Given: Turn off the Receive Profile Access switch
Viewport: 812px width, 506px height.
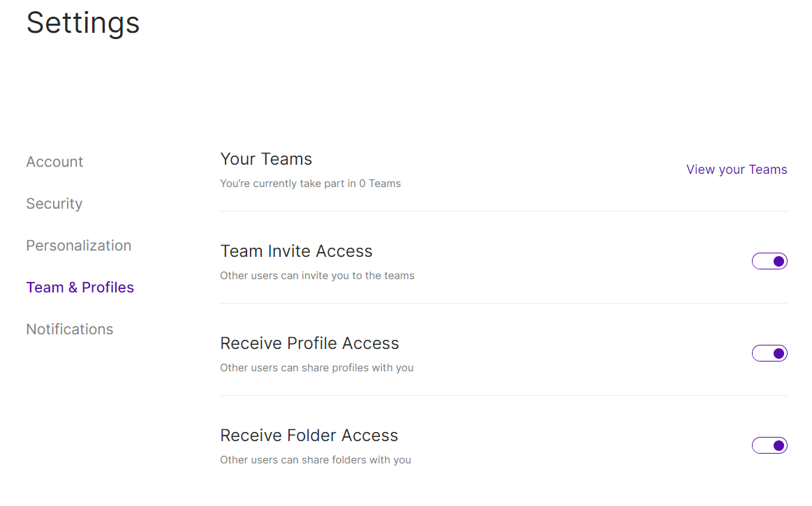Looking at the screenshot, I should tap(769, 353).
